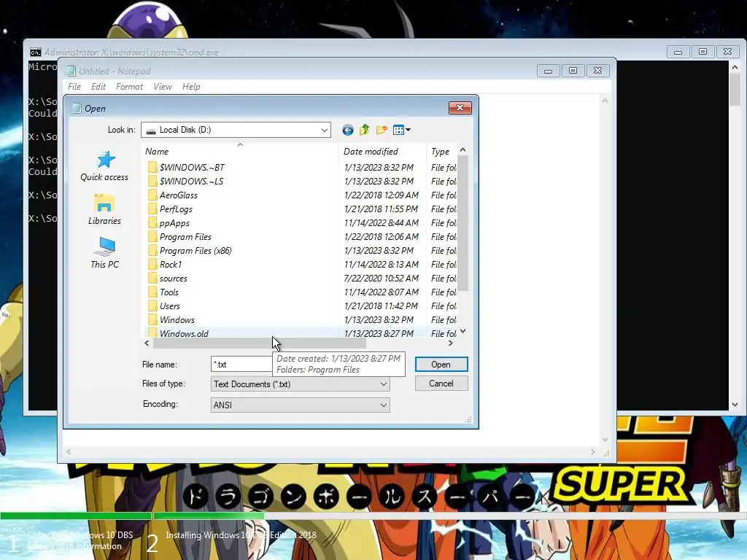Minimize the cmd.exe window

(678, 52)
